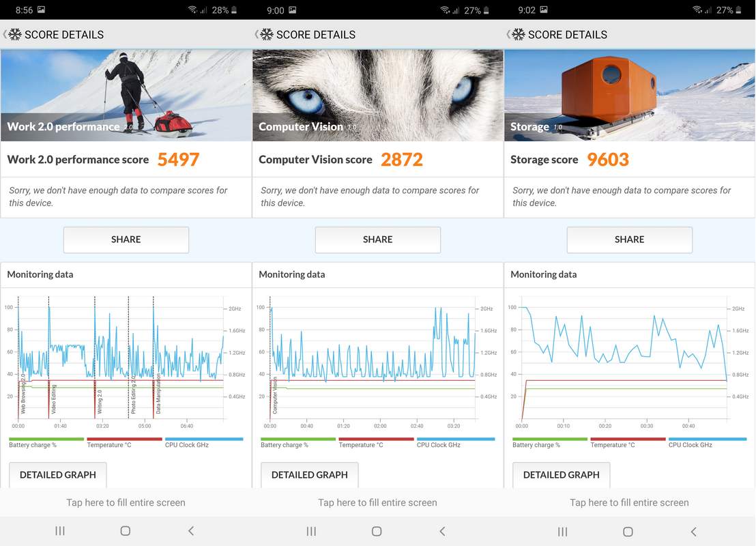The image size is (756, 546).
Task: Tap the Storage monitoring data chart
Action: pyautogui.click(x=629, y=362)
